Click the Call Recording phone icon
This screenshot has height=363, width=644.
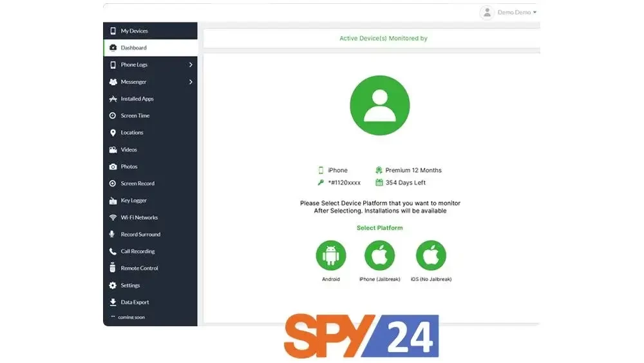[113, 251]
